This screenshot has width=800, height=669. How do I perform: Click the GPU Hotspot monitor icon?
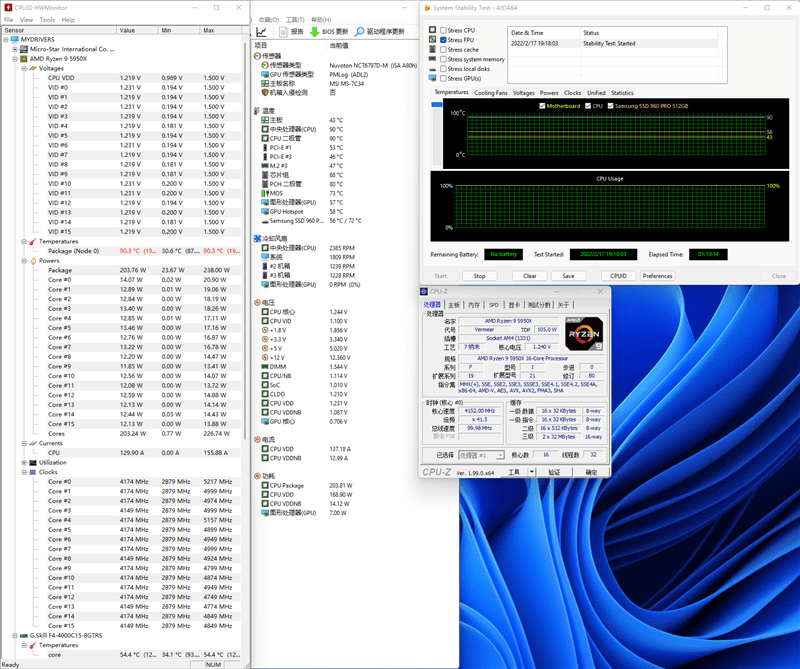tap(265, 211)
